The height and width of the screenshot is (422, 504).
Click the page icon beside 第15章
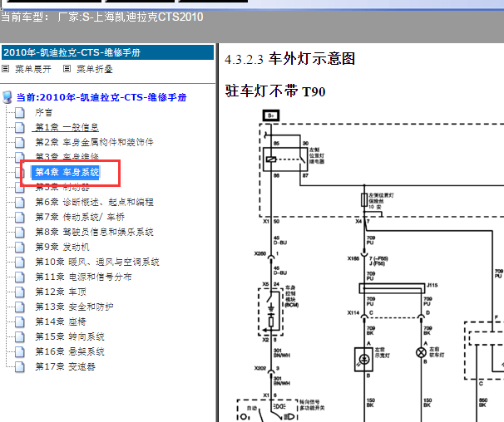tap(20, 336)
